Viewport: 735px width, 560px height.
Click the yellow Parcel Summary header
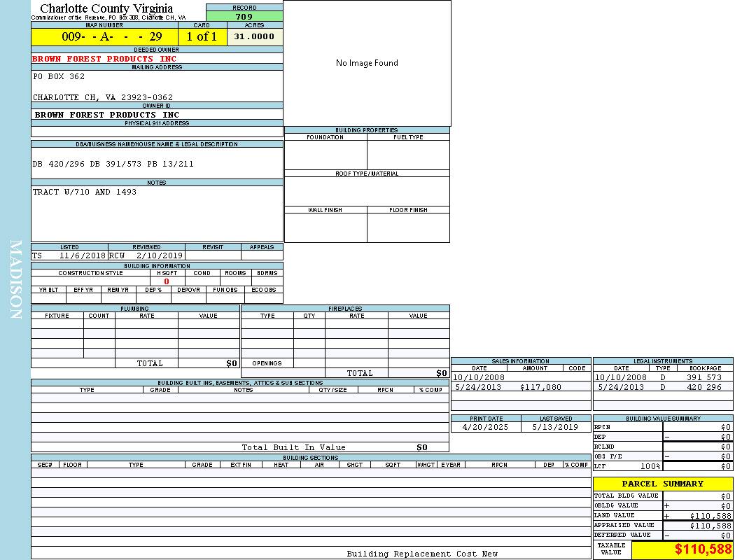click(662, 484)
